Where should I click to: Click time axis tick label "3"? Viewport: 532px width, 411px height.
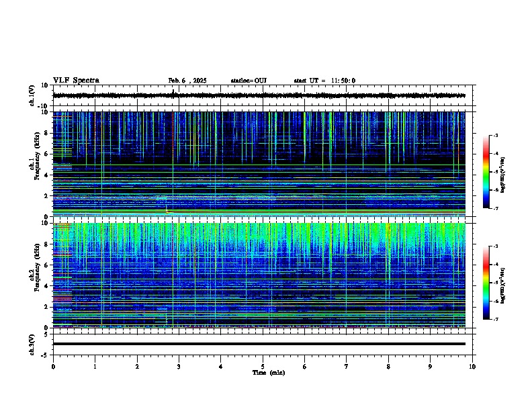point(179,367)
